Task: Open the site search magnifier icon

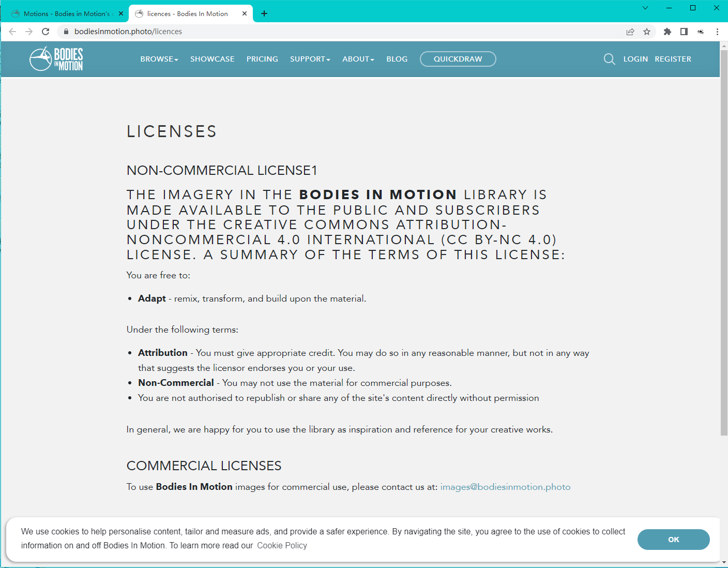Action: pyautogui.click(x=609, y=59)
